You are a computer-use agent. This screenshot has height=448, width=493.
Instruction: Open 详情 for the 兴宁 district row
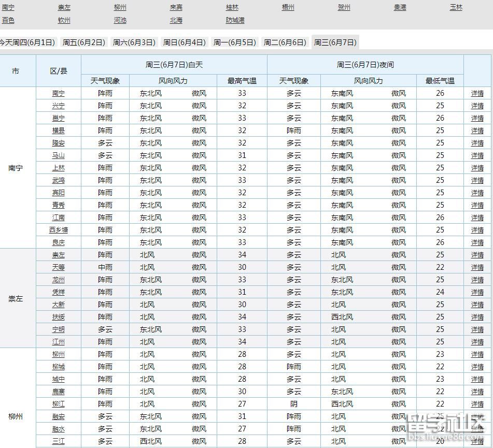tap(476, 106)
